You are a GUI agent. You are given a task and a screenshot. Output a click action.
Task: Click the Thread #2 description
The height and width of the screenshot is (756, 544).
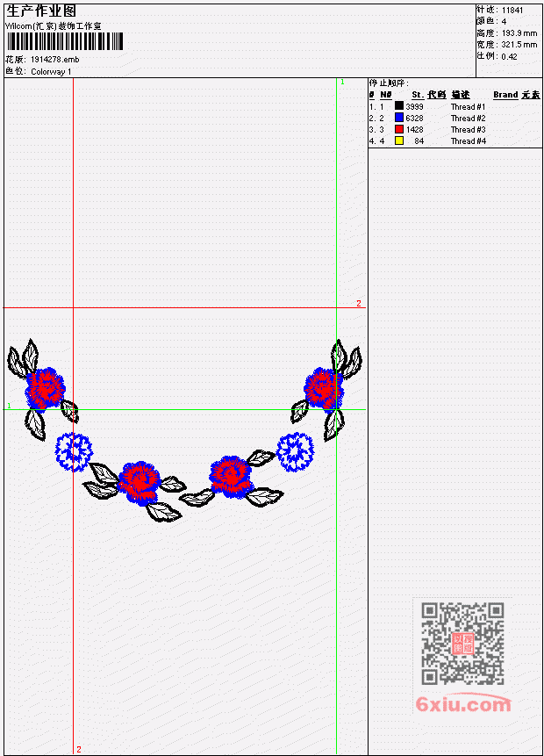pos(468,119)
